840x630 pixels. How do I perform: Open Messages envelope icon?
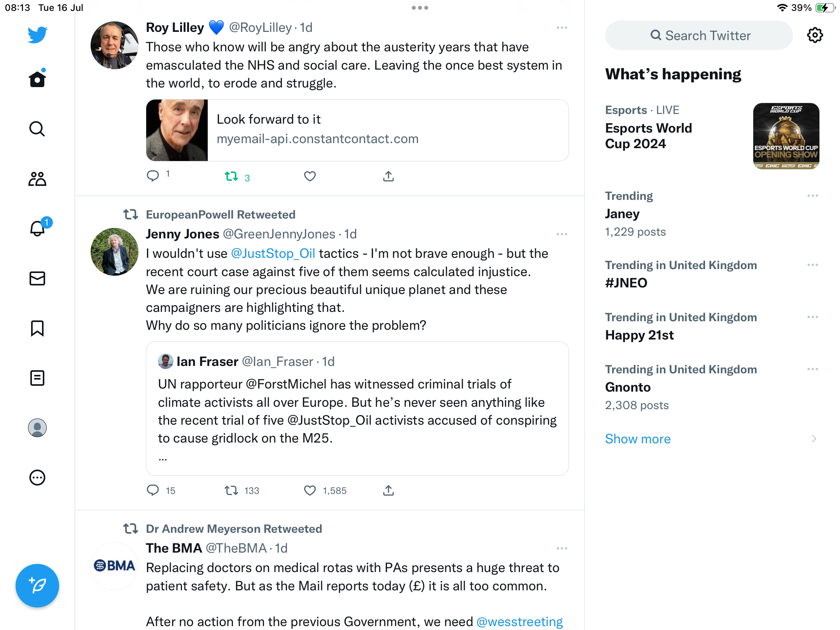[37, 278]
